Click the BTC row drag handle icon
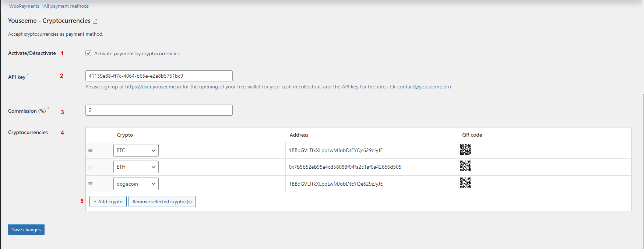644x249 pixels. point(90,151)
